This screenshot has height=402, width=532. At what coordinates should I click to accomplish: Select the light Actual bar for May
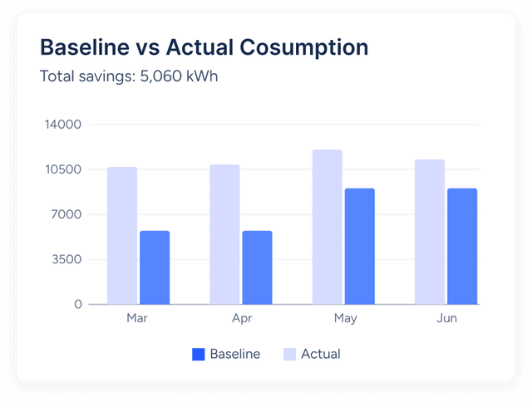(x=328, y=227)
